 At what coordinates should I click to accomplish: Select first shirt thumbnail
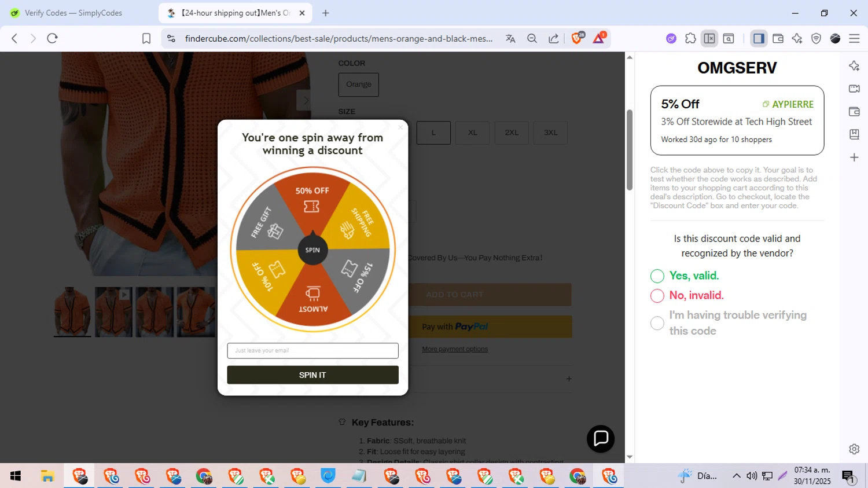[x=72, y=311]
